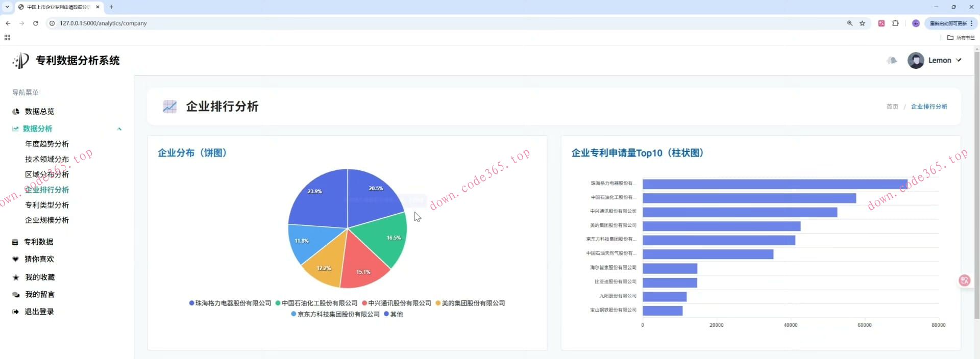The image size is (980, 359).
Task: Open a new browser tab
Action: tap(111, 7)
